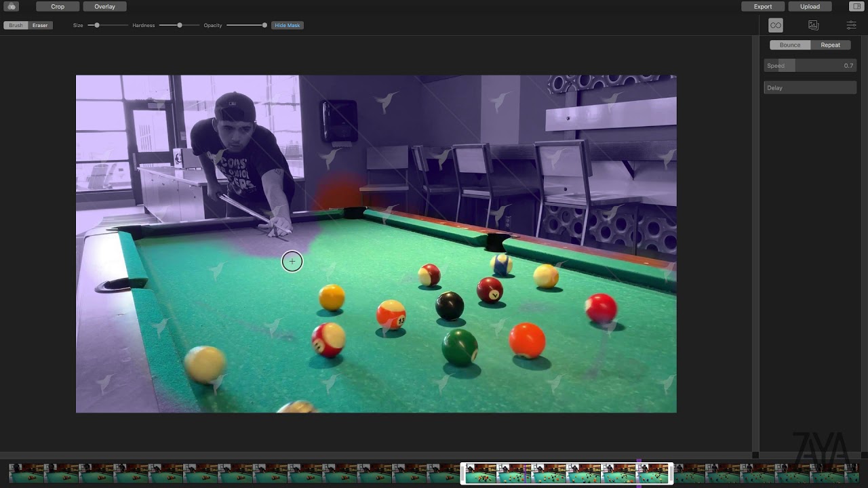Click the right trim handle of selection
Image resolution: width=868 pixels, height=488 pixels.
coord(671,473)
